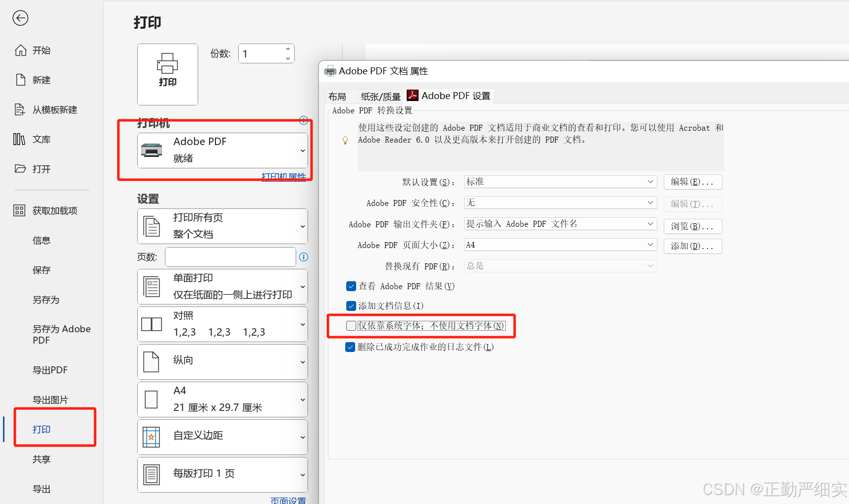Open 导出 in the left sidebar
The height and width of the screenshot is (504, 849).
pos(42,489)
